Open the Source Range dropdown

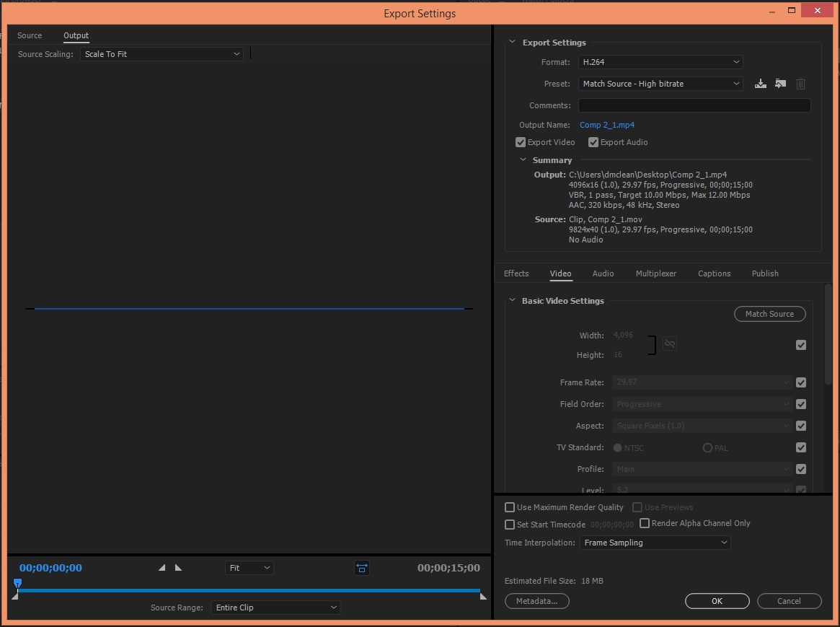click(x=276, y=608)
